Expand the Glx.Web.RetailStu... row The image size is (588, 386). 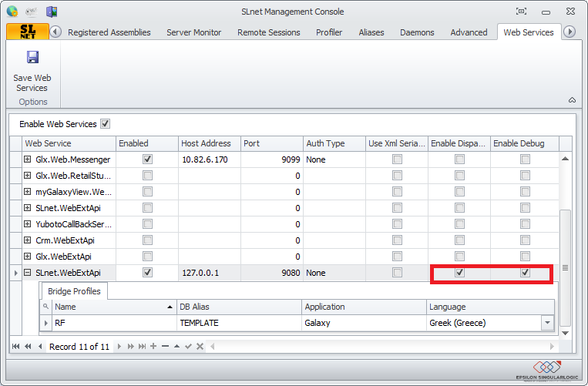click(28, 176)
